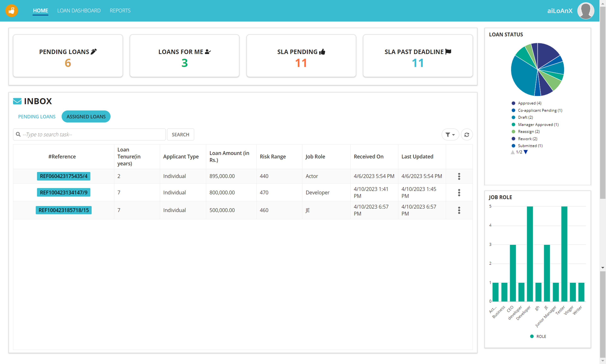606x364 pixels.
Task: Toggle Submitted (1) legend item
Action: coord(527,146)
